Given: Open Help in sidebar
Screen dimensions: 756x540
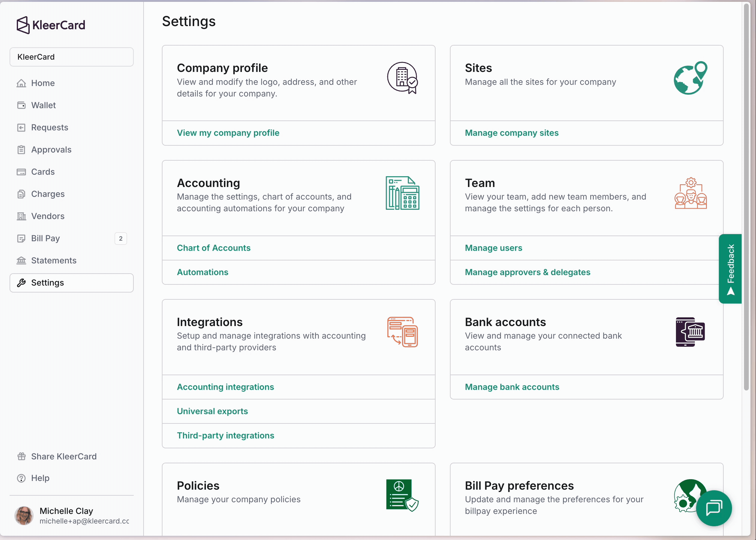Looking at the screenshot, I should coord(40,478).
